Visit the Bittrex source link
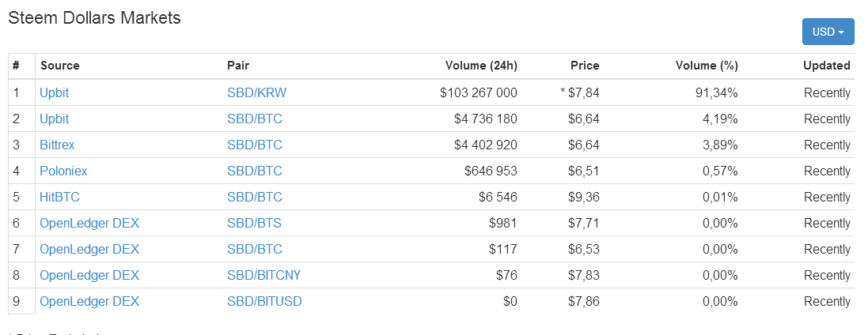The width and height of the screenshot is (868, 335). point(57,145)
